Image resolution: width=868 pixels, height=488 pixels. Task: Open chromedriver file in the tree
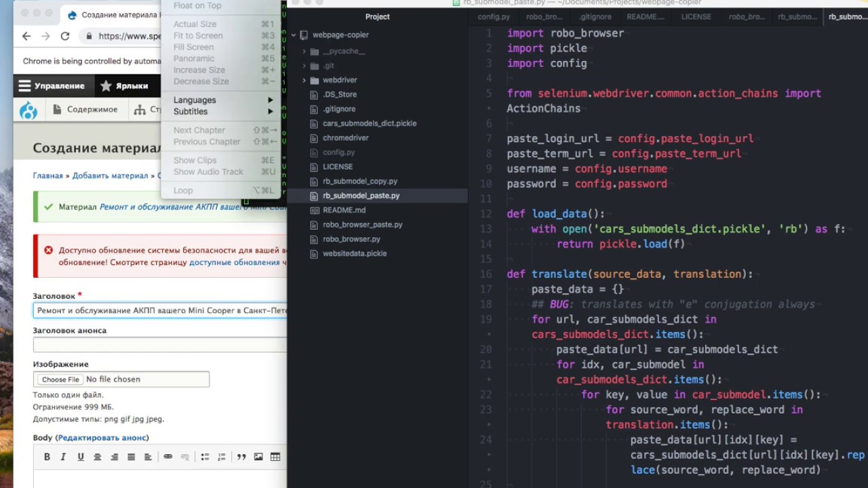point(346,138)
